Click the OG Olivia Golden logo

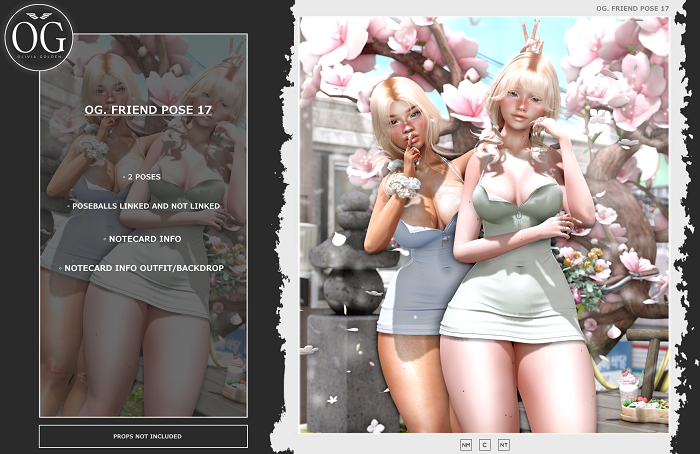click(39, 37)
